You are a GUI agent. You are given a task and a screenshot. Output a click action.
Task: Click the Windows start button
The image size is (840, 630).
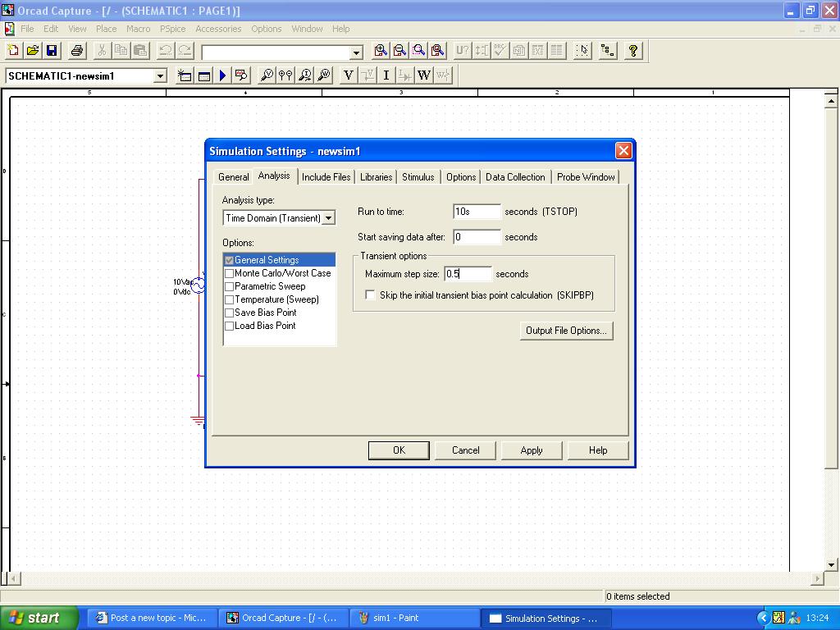click(39, 618)
